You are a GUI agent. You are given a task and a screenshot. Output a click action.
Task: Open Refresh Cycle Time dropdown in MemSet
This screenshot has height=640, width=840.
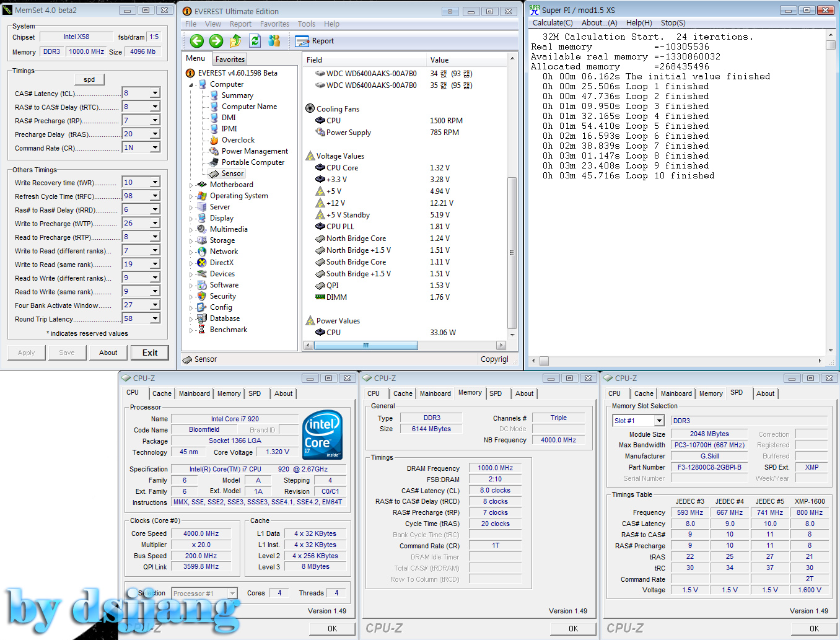pyautogui.click(x=155, y=196)
